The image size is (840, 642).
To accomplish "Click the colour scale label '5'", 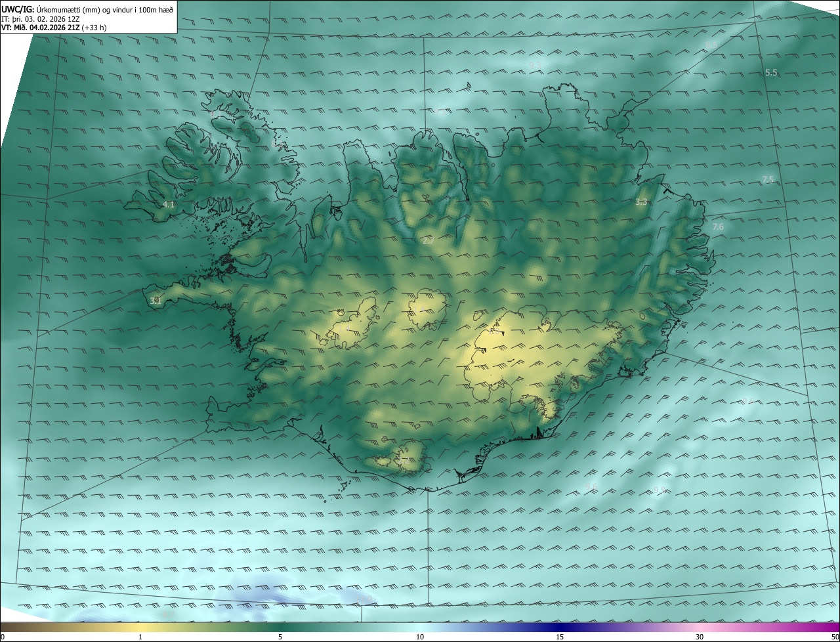I will [280, 637].
